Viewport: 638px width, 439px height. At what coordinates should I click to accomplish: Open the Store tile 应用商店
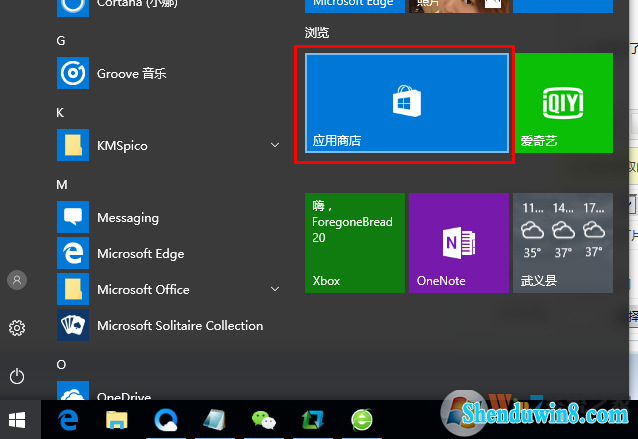click(x=406, y=103)
